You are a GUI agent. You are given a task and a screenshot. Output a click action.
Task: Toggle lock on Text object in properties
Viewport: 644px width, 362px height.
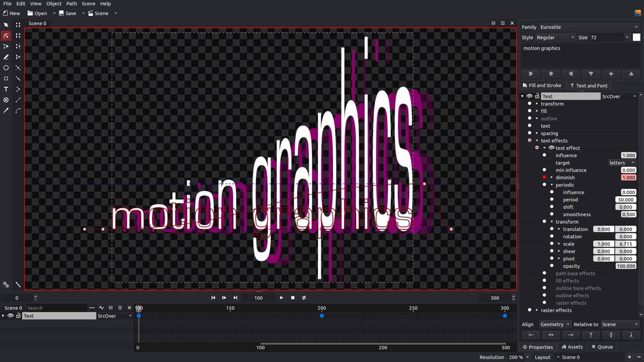tap(537, 96)
